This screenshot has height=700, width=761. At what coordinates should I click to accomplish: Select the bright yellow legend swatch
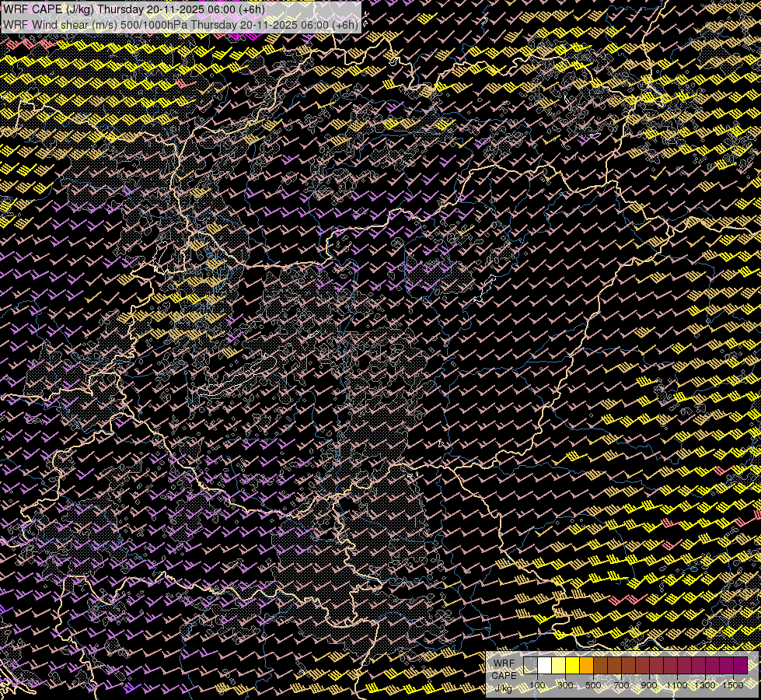[x=573, y=666]
